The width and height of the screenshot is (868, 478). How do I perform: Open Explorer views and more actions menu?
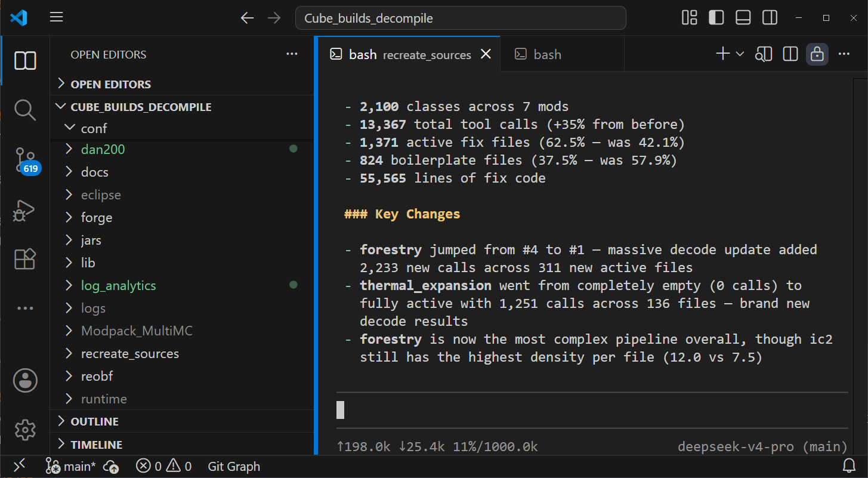coord(292,54)
